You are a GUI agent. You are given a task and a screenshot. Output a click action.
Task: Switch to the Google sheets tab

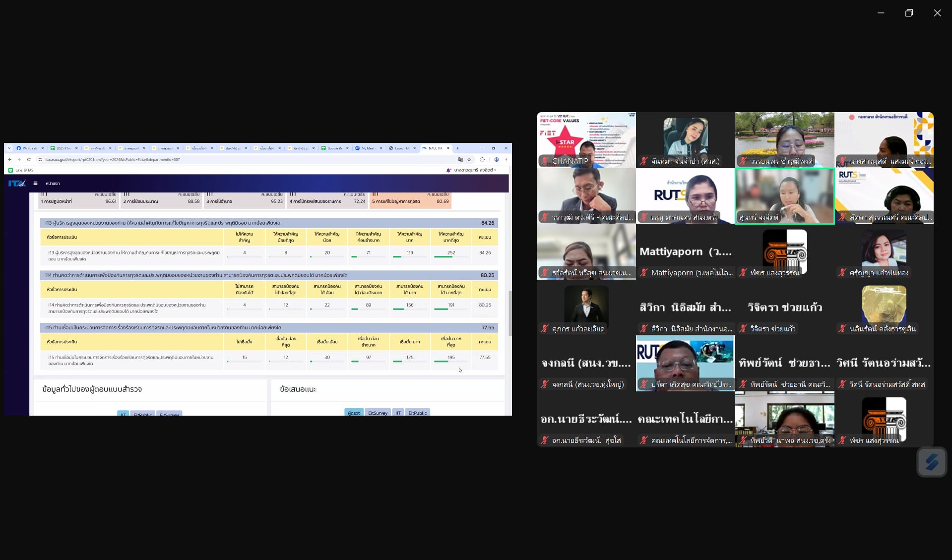click(x=335, y=148)
